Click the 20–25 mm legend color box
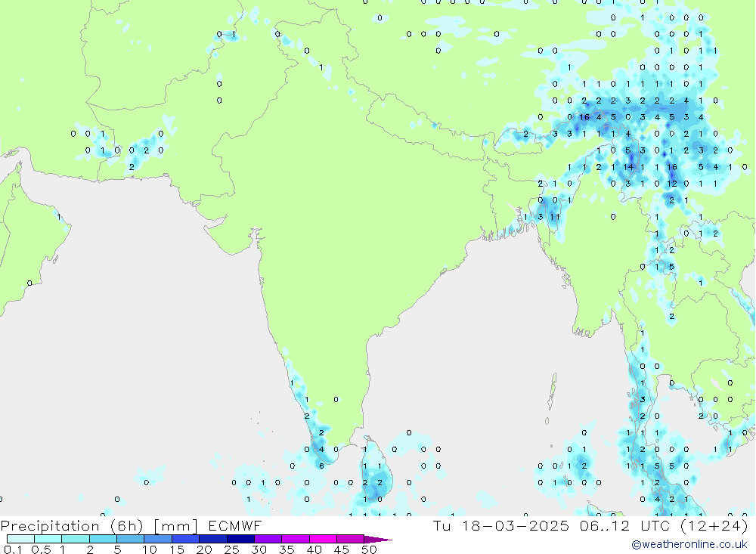 tap(213, 539)
